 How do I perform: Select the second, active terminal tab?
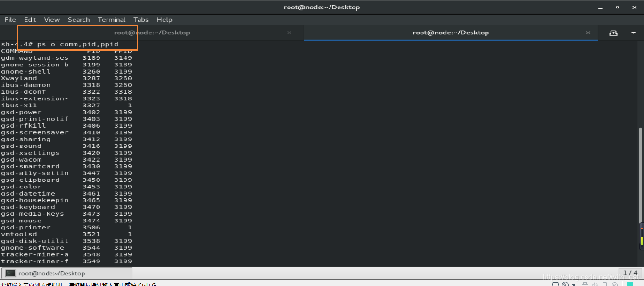pos(451,33)
